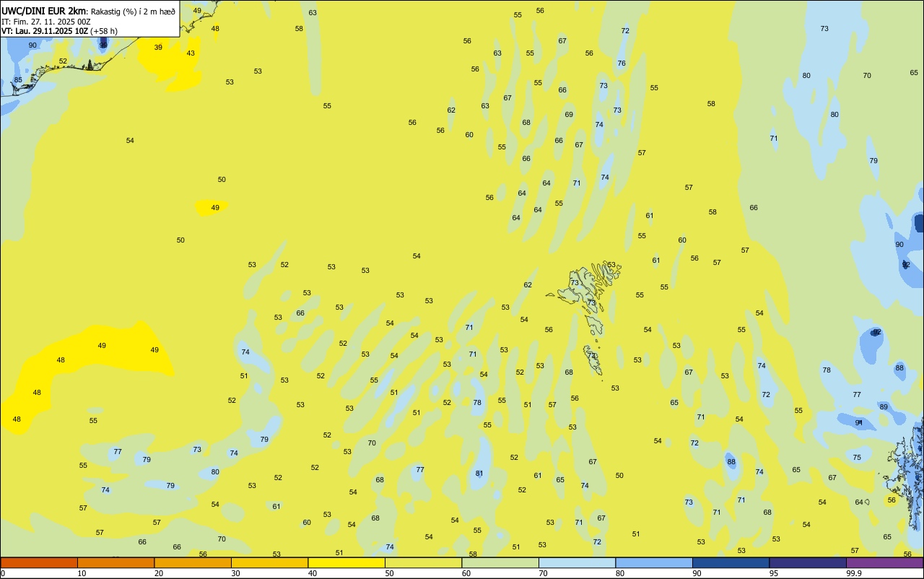
Task: Click the map value 81 in the blue streak
Action: [479, 474]
